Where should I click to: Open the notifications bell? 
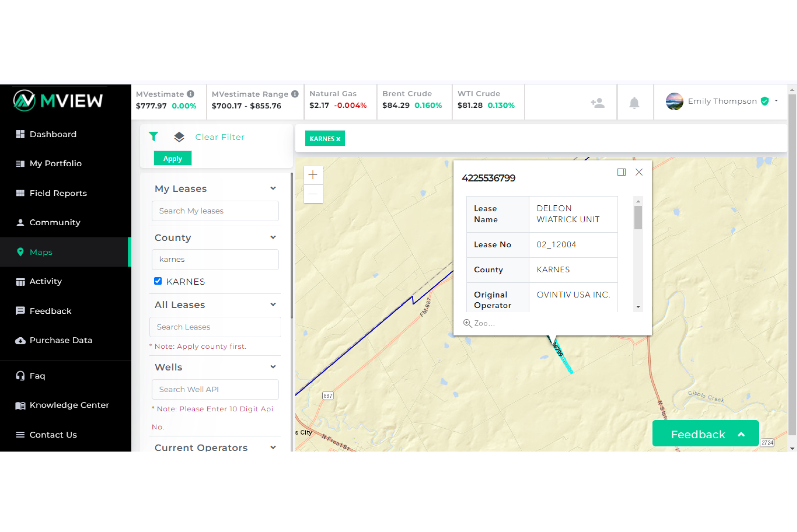[635, 102]
